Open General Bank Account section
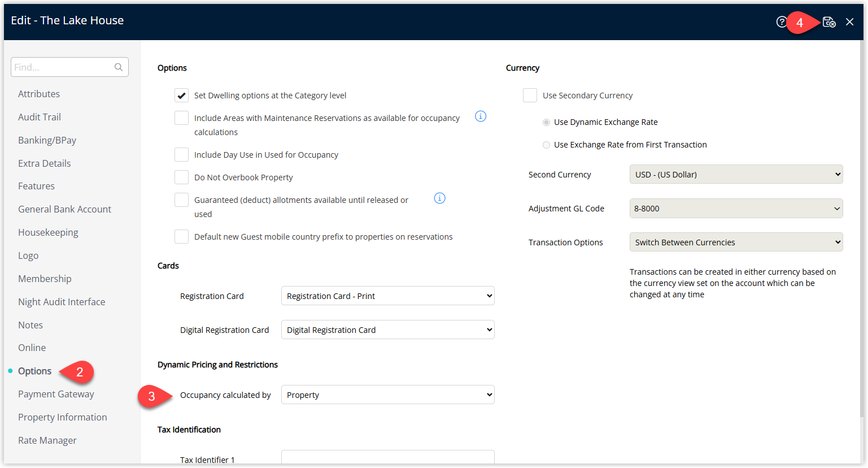Screen dimensions: 868x468 pos(64,209)
